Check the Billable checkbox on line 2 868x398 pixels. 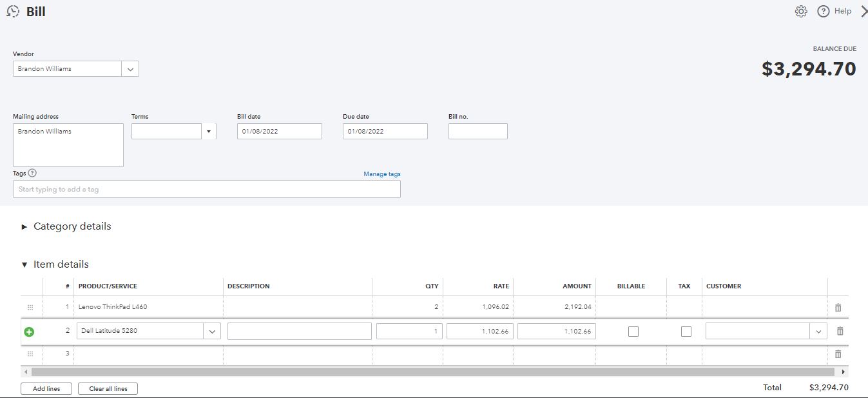click(633, 332)
